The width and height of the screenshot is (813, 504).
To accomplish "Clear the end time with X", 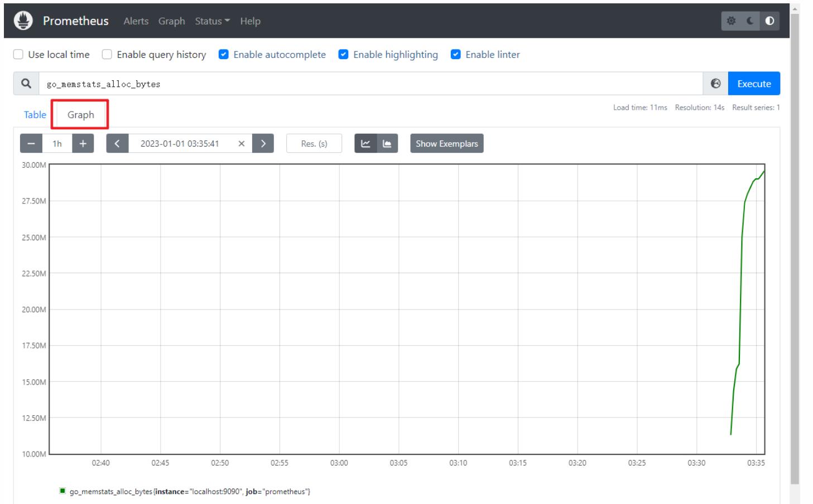I will coord(242,143).
